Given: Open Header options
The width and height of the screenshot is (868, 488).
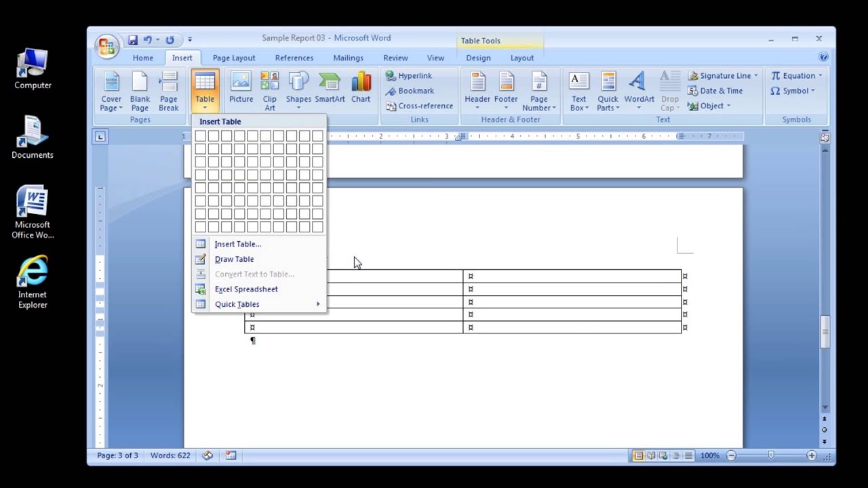Looking at the screenshot, I should click(x=477, y=91).
